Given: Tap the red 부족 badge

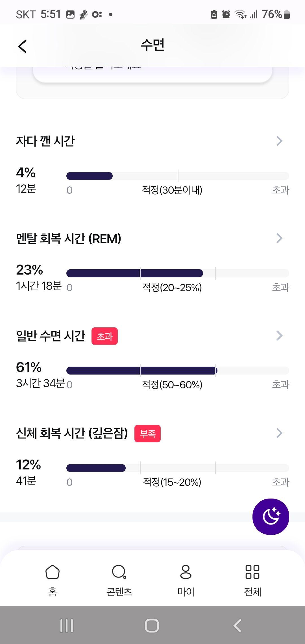Looking at the screenshot, I should click(x=147, y=433).
